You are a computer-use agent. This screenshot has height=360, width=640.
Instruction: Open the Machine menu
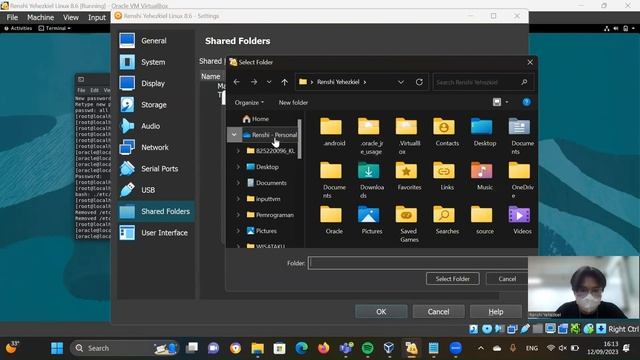[40, 17]
